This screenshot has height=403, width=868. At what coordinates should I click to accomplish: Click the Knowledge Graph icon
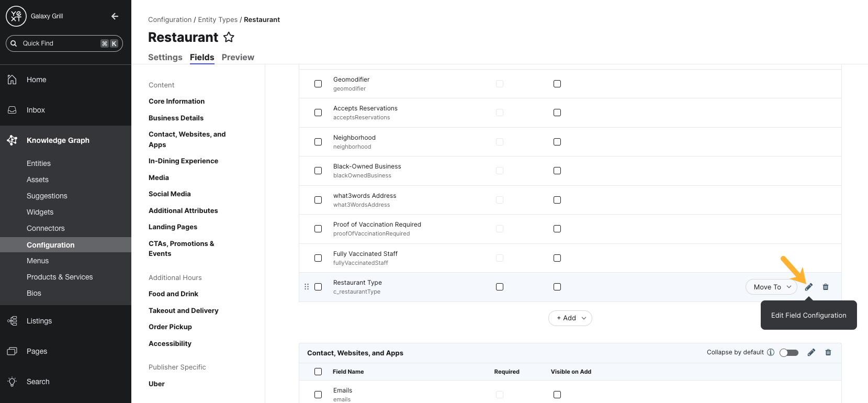click(x=12, y=140)
